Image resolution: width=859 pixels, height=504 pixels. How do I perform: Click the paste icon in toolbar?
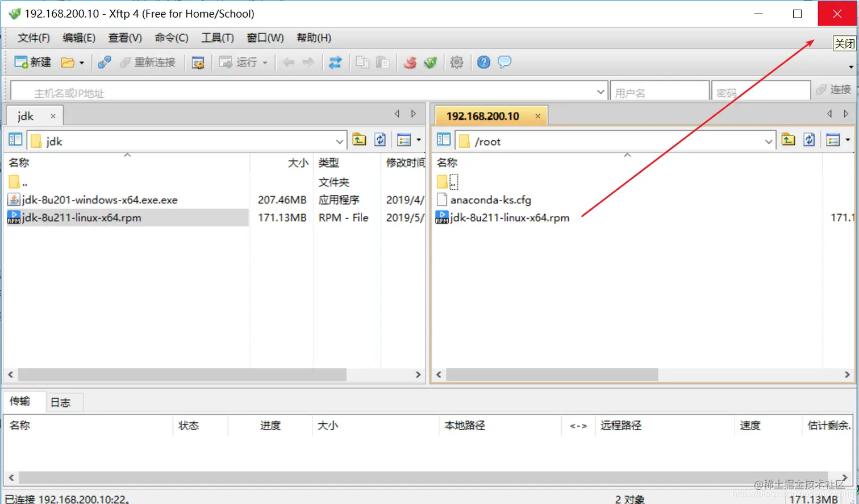click(383, 62)
